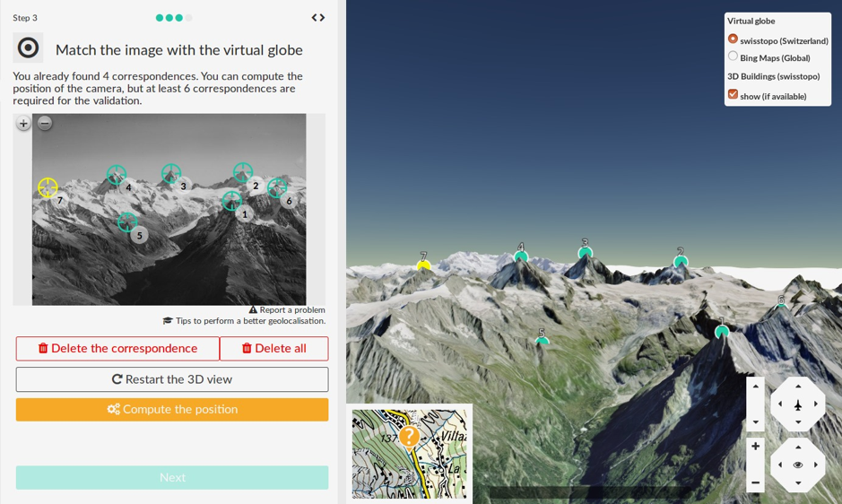Rotate view right using eye control pad

[816, 465]
